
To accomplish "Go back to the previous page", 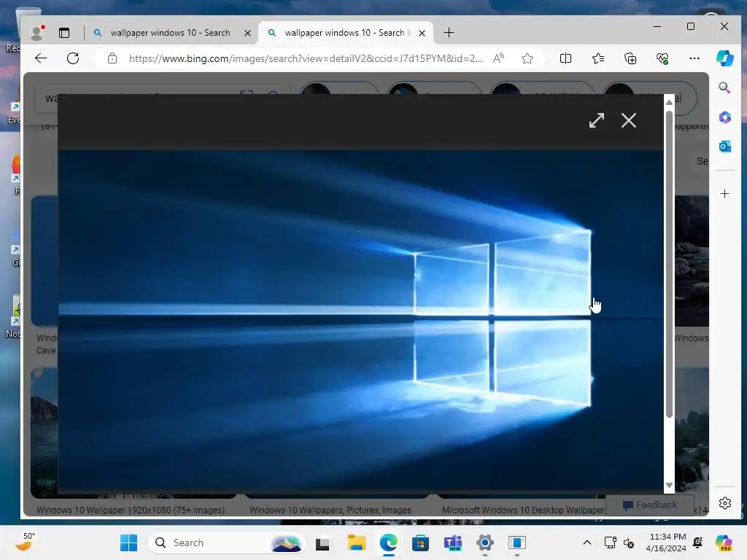I will [41, 58].
